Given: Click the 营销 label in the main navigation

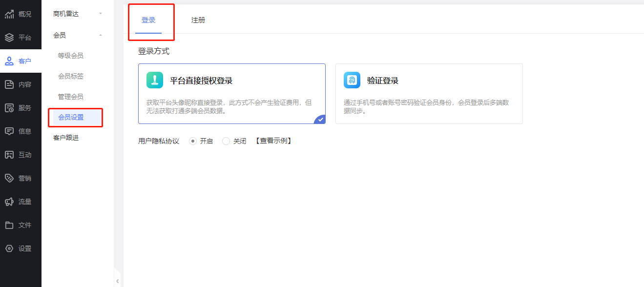Looking at the screenshot, I should (25, 178).
